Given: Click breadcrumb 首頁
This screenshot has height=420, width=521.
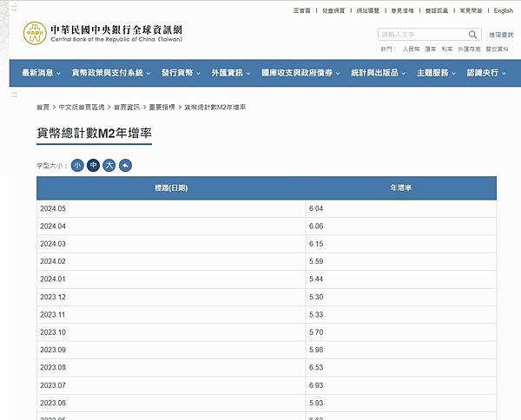Looking at the screenshot, I should [x=43, y=107].
